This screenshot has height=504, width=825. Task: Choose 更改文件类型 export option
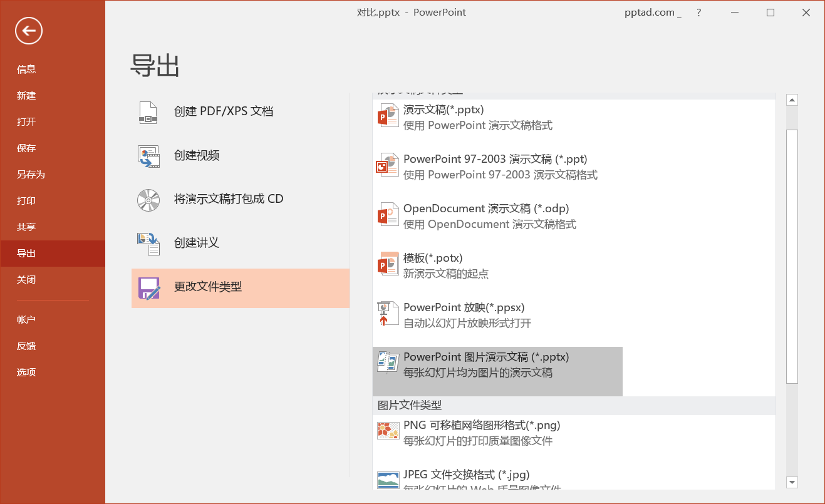241,288
